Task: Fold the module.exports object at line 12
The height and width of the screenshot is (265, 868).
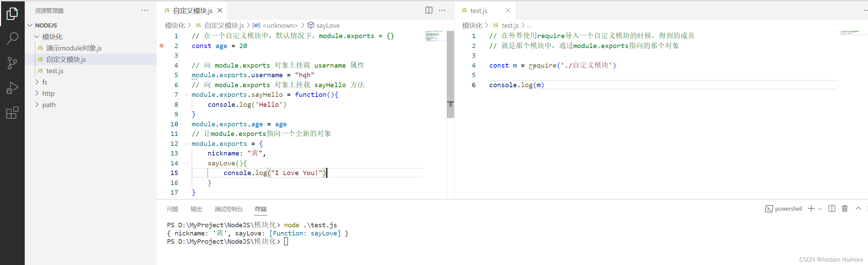Action: coord(186,144)
